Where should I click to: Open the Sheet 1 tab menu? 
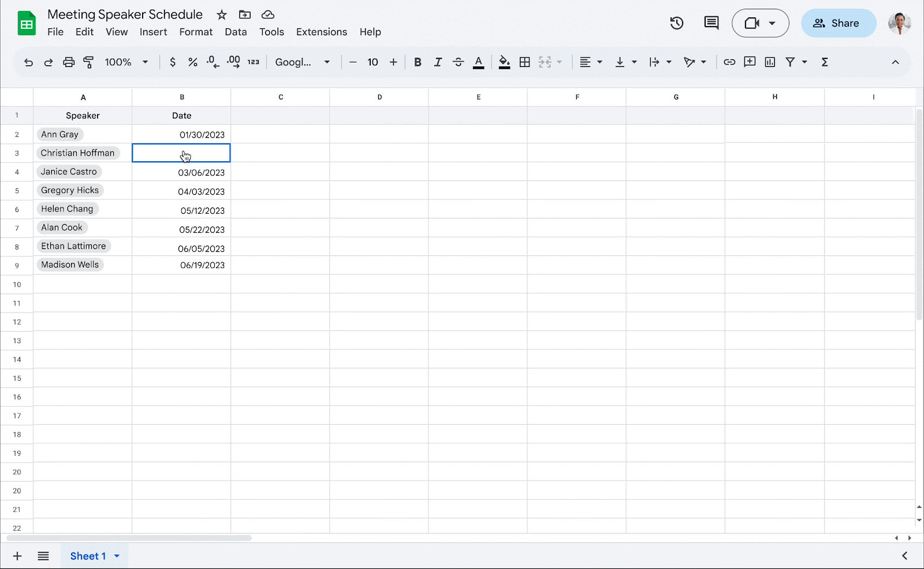[117, 556]
